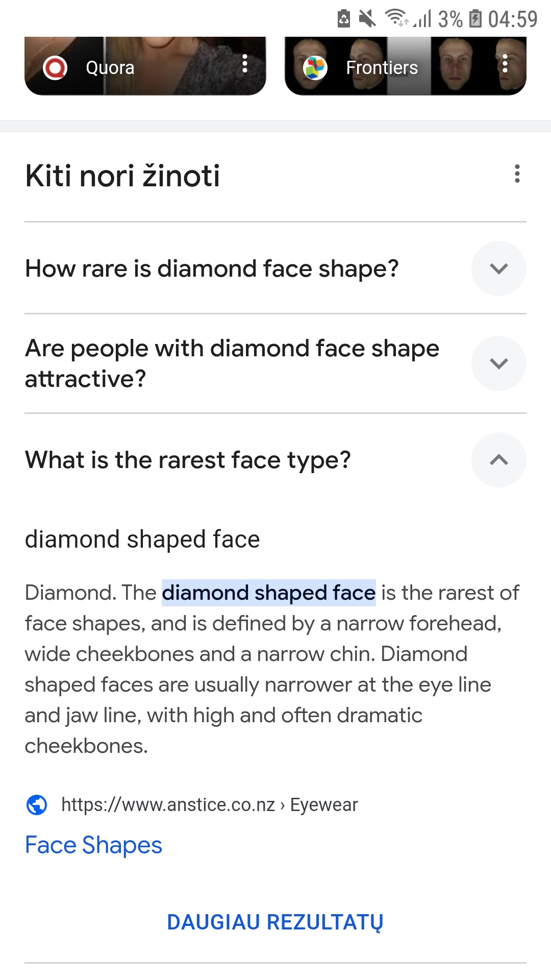Open the Face Shapes link
Viewport: 551px width, 980px height.
click(x=93, y=845)
